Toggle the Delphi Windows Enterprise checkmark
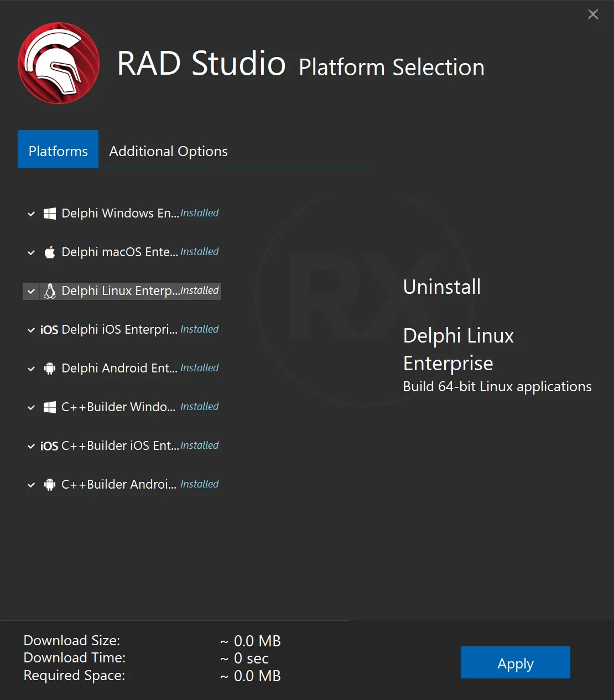Viewport: 614px width, 700px height. pos(32,214)
